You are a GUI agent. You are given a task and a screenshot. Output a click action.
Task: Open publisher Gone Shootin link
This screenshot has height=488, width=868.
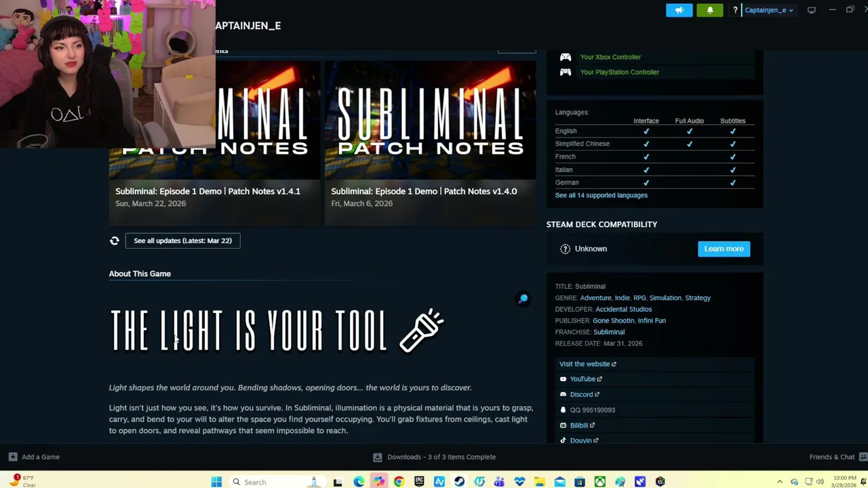(613, 321)
